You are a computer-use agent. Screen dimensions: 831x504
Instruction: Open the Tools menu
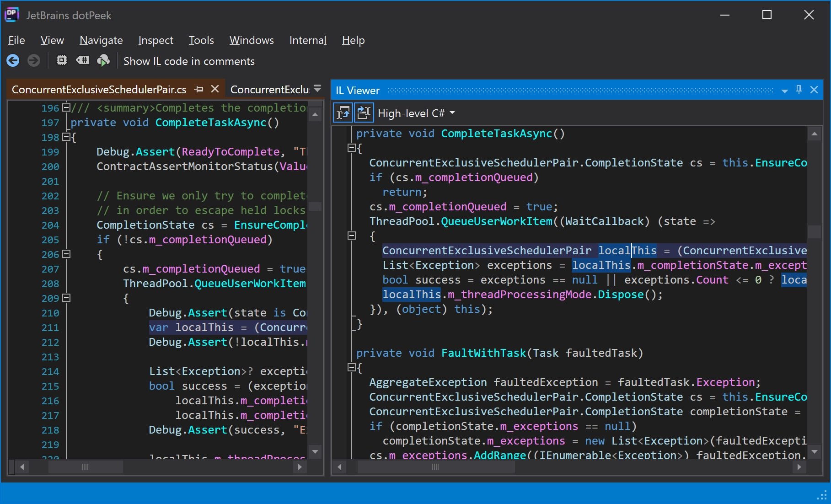pos(201,40)
